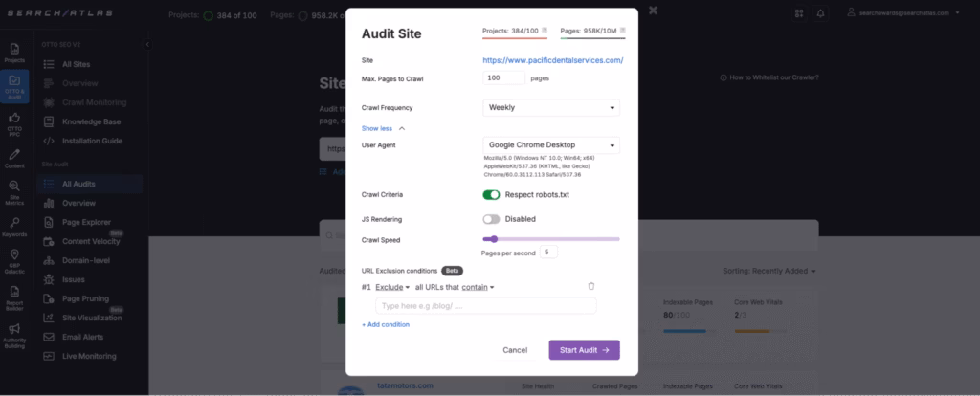The image size is (980, 396).
Task: Click the Crawl Speed slider handle
Action: click(493, 239)
